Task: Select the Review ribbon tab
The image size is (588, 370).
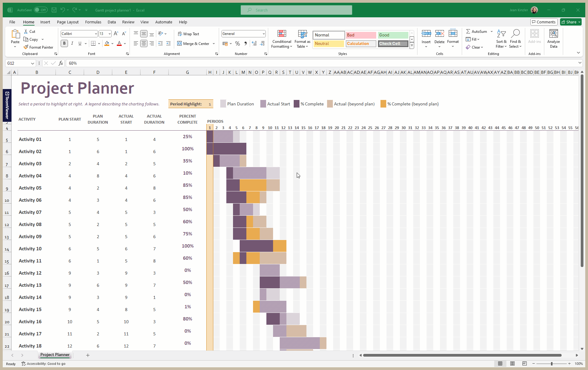Action: point(127,22)
